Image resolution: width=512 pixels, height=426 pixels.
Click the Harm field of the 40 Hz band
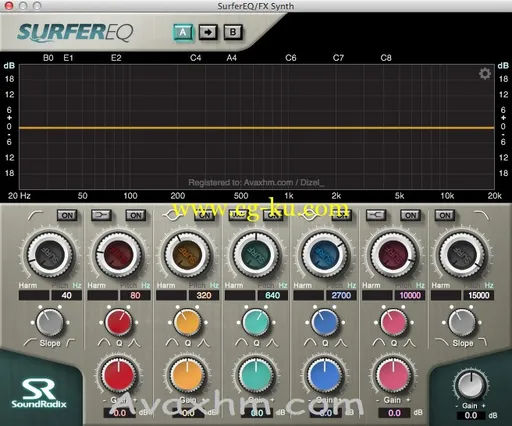tap(34, 295)
